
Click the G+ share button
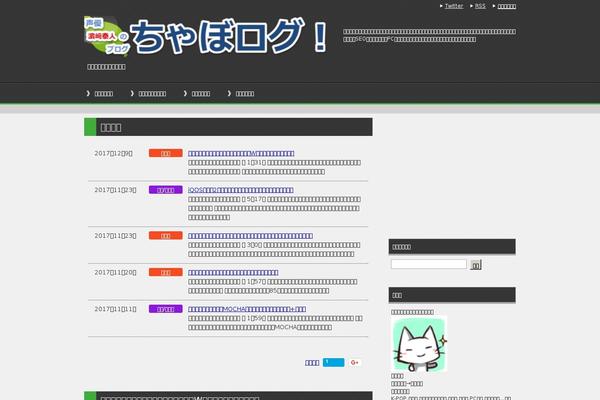click(355, 362)
